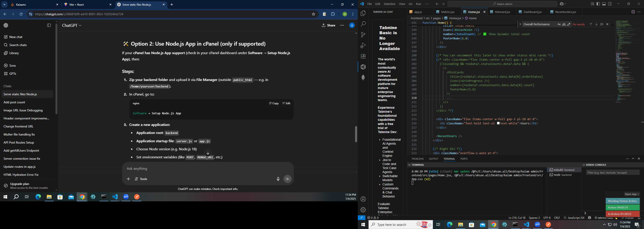644x229 pixels.
Task: Navigate forward in VS Code history
Action: [x=443, y=4]
